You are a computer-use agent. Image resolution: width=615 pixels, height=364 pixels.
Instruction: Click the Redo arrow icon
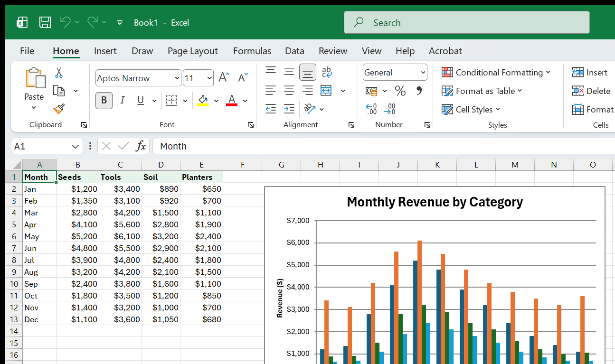tap(93, 22)
